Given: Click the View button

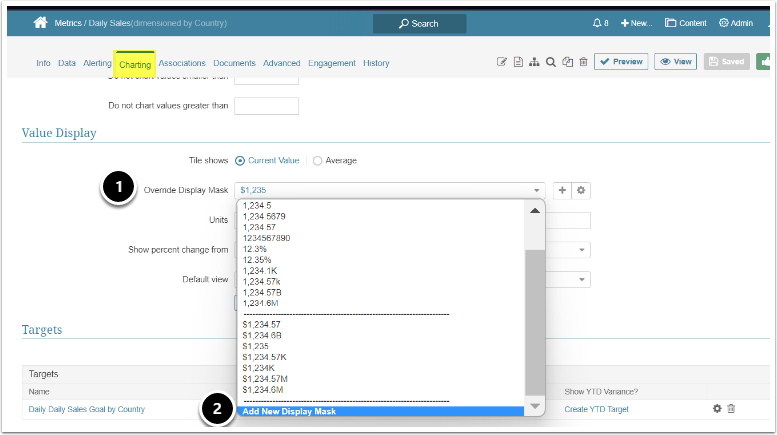Looking at the screenshot, I should pos(675,61).
